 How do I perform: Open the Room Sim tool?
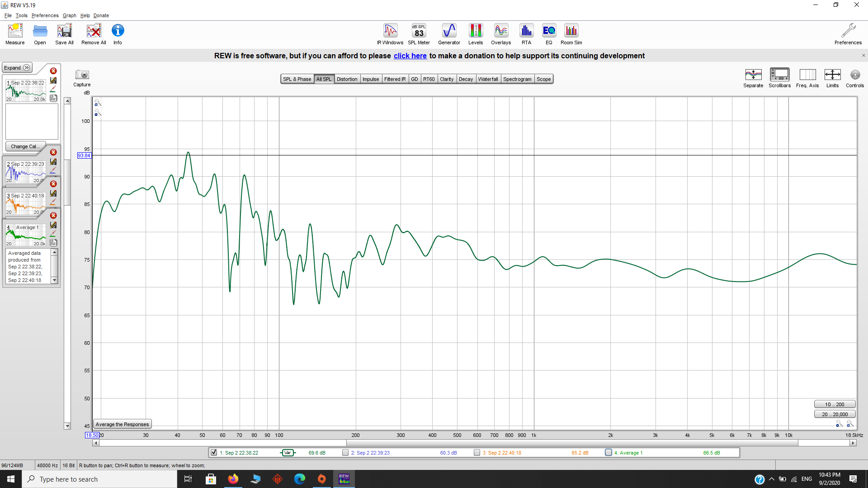click(x=571, y=34)
